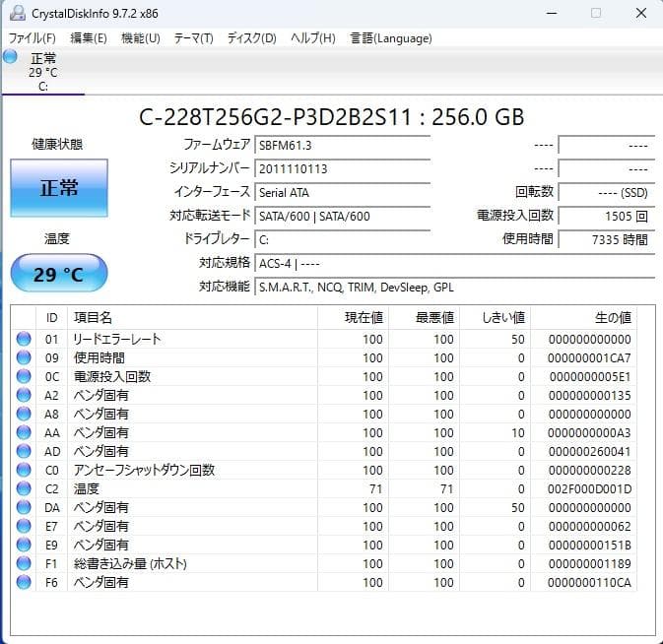The height and width of the screenshot is (644, 663).
Task: Click the status orb for ID AA row
Action: pos(24,432)
